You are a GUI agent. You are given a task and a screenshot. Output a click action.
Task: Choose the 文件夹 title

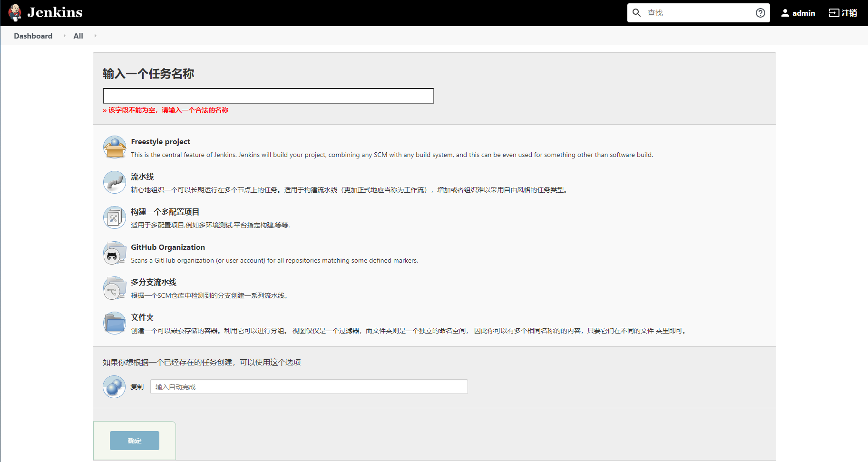coord(142,317)
